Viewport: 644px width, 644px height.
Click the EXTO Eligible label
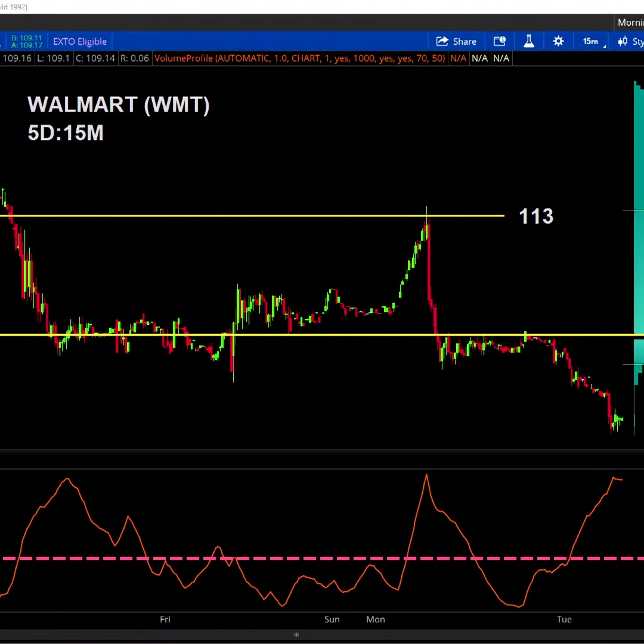[80, 41]
